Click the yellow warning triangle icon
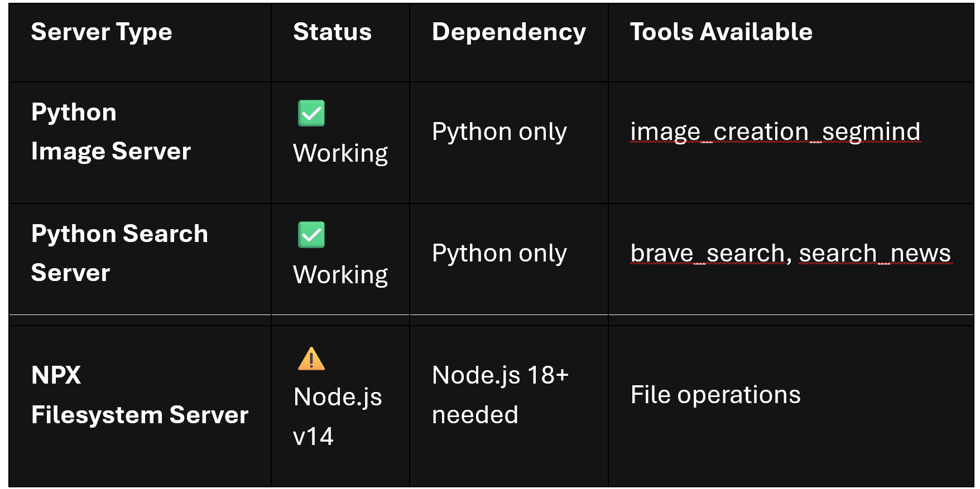The width and height of the screenshot is (980, 489). point(311,359)
